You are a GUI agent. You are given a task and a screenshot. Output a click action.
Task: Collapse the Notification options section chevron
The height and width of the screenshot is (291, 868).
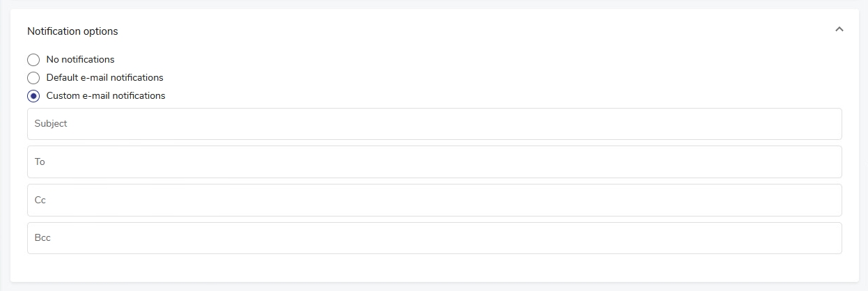(x=839, y=29)
